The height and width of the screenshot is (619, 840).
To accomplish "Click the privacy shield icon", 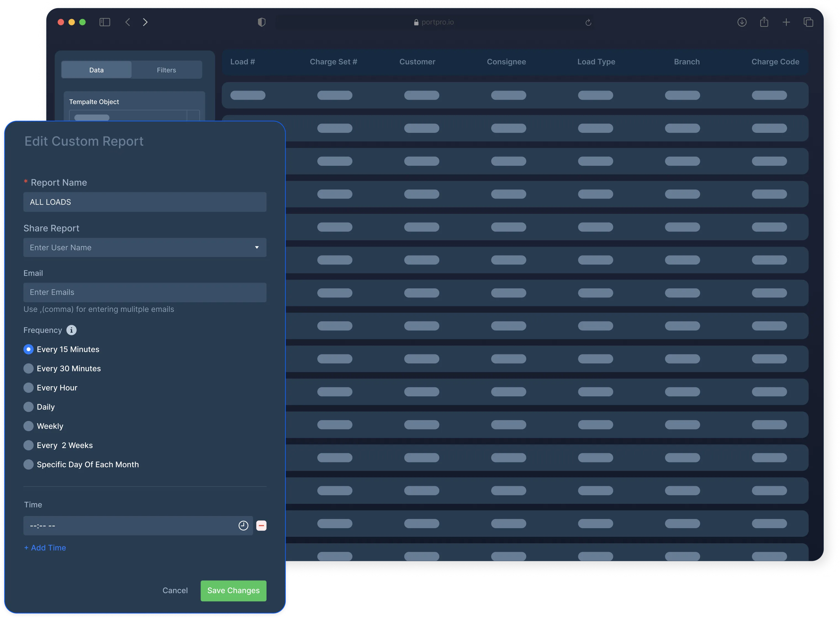I will point(262,22).
